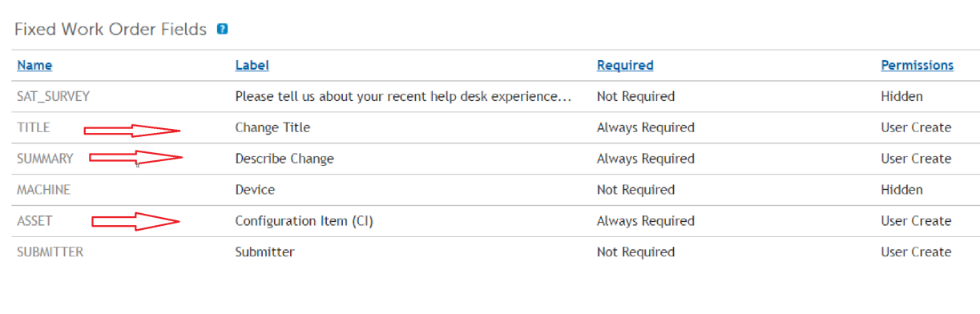The width and height of the screenshot is (980, 314).
Task: Open help icon beside Fixed Work Order Fields
Action: tap(223, 30)
